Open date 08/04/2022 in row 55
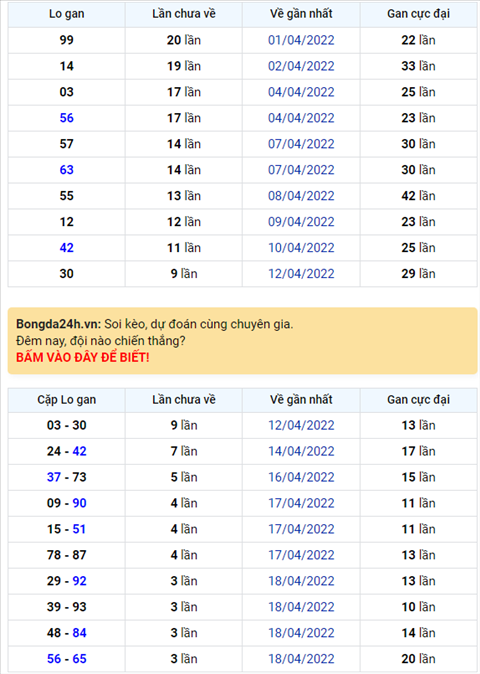The width and height of the screenshot is (480, 674). [x=301, y=196]
